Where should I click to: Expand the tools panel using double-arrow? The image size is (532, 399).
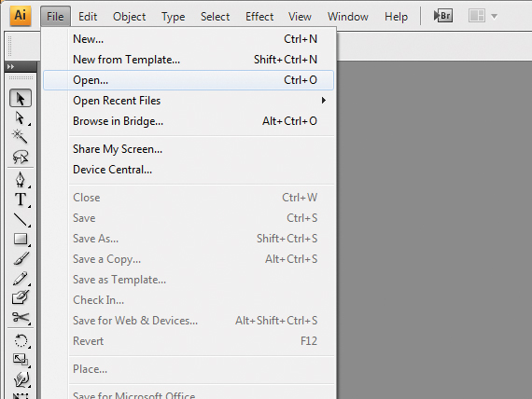(x=10, y=67)
